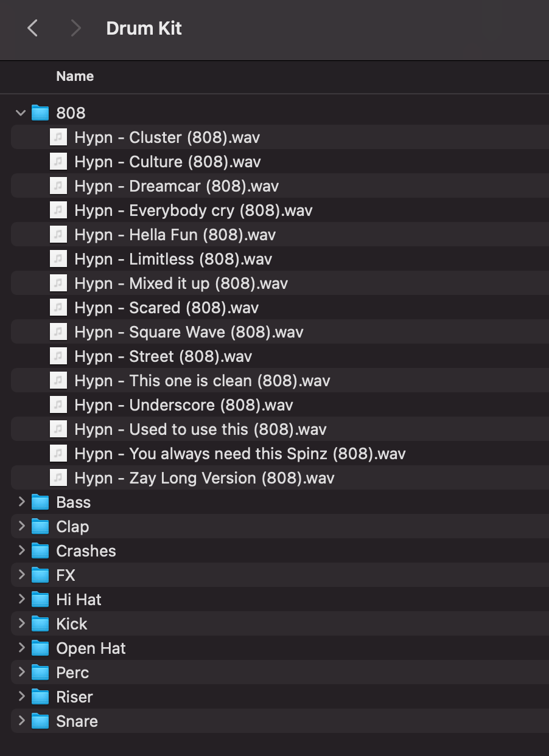
Task: Click the Riser folder icon
Action: tap(39, 696)
